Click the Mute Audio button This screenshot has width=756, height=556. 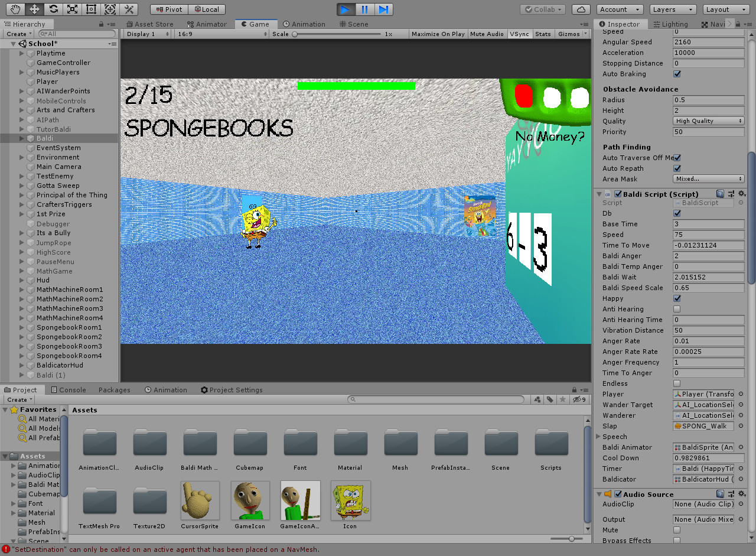[487, 34]
